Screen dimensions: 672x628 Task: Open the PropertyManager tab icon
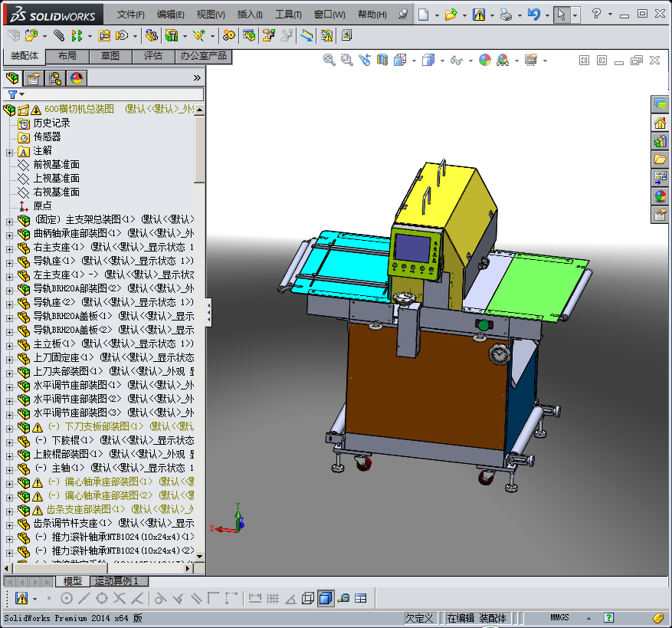pos(34,78)
